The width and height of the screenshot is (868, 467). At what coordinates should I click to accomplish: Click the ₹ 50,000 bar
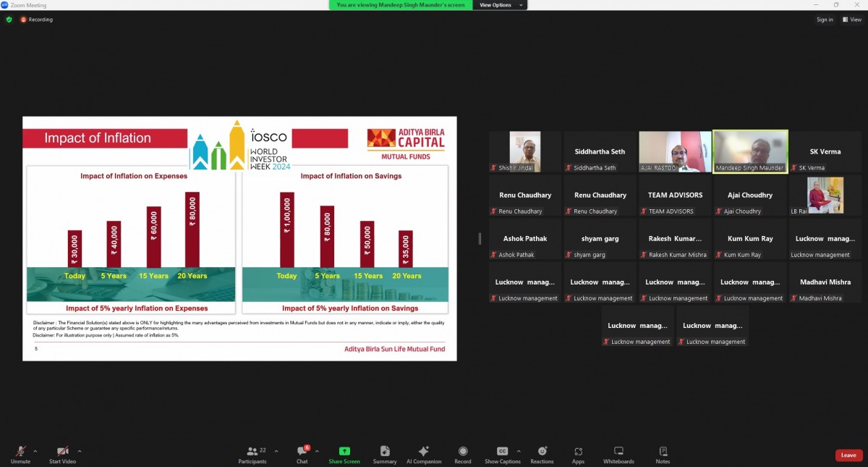pyautogui.click(x=367, y=244)
